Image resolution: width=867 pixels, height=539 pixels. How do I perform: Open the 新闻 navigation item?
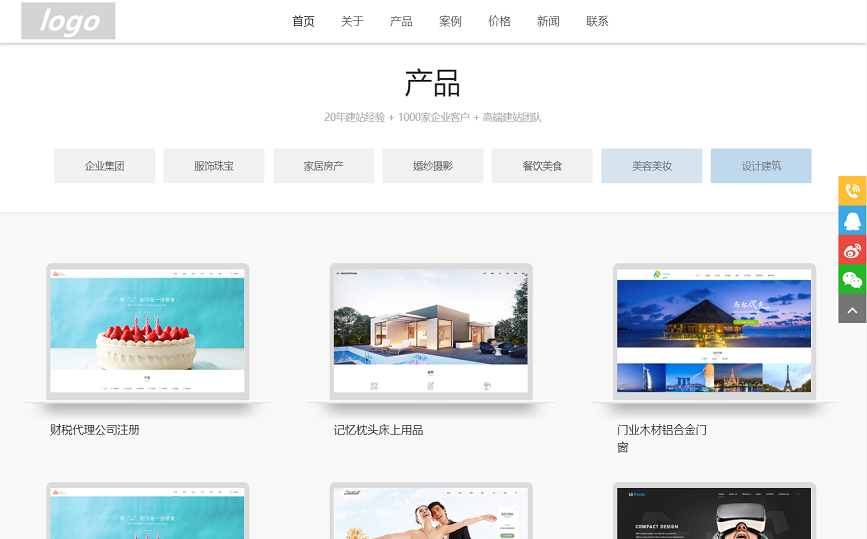click(x=548, y=21)
